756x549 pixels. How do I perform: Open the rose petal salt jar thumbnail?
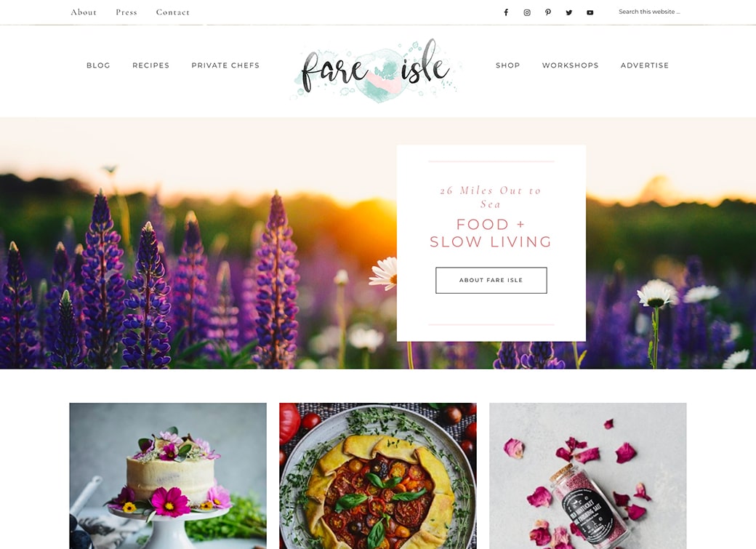click(588, 476)
